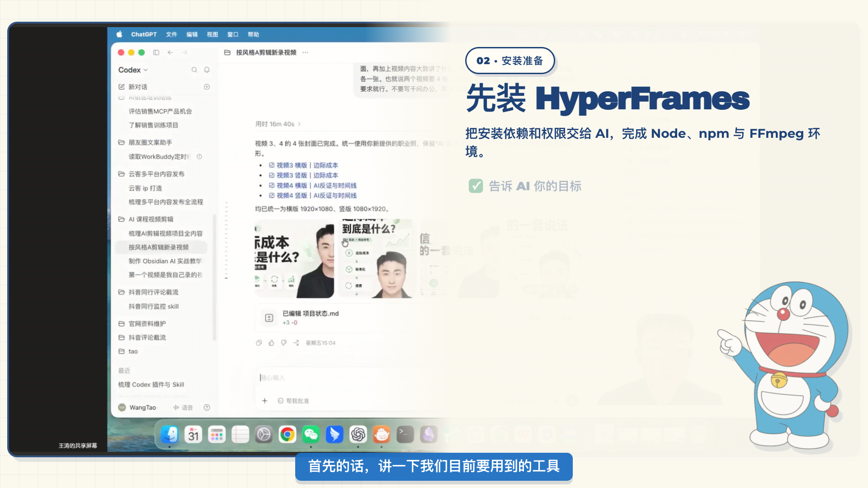Click the share arrow icon under the reply
The width and height of the screenshot is (868, 488).
click(296, 343)
